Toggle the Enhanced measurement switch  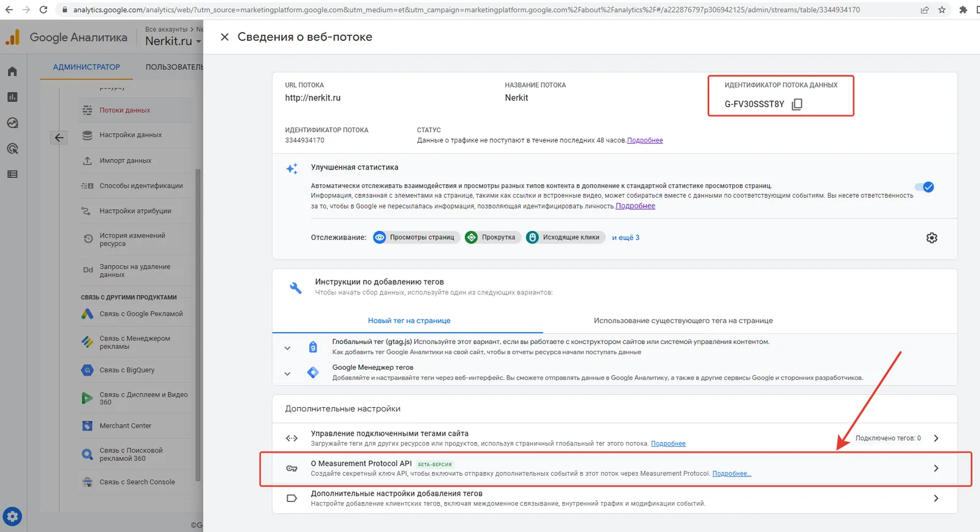tap(924, 187)
